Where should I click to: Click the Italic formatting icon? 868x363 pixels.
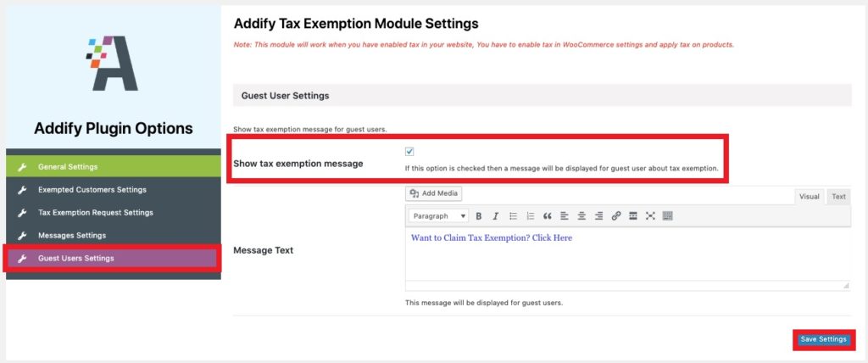pos(495,216)
